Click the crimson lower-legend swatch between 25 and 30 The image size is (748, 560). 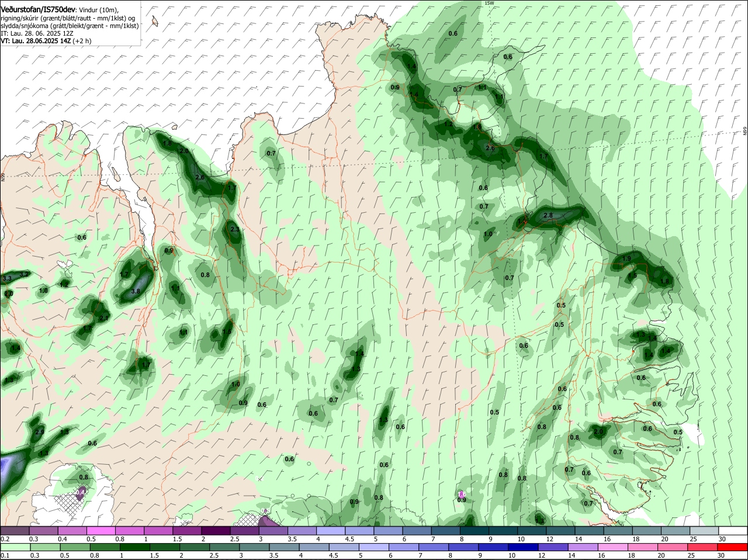click(704, 548)
